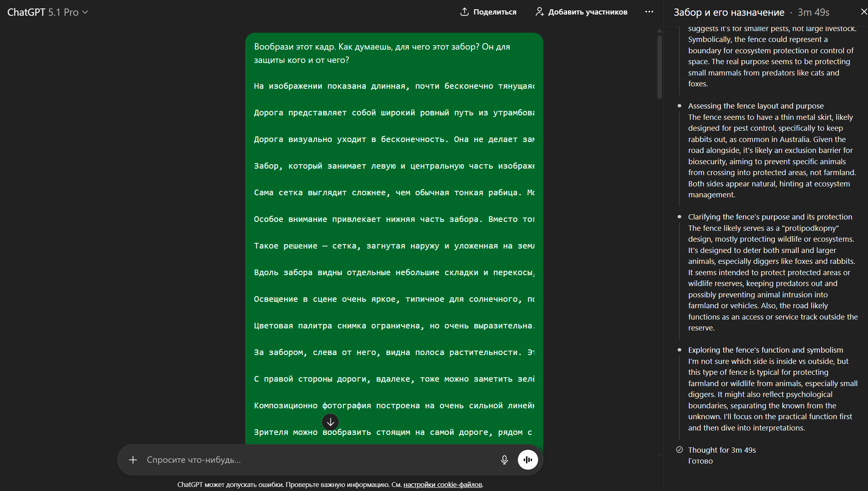Image resolution: width=868 pixels, height=491 pixels.
Task: Click the scroll-to-bottom arrow button
Action: point(330,422)
